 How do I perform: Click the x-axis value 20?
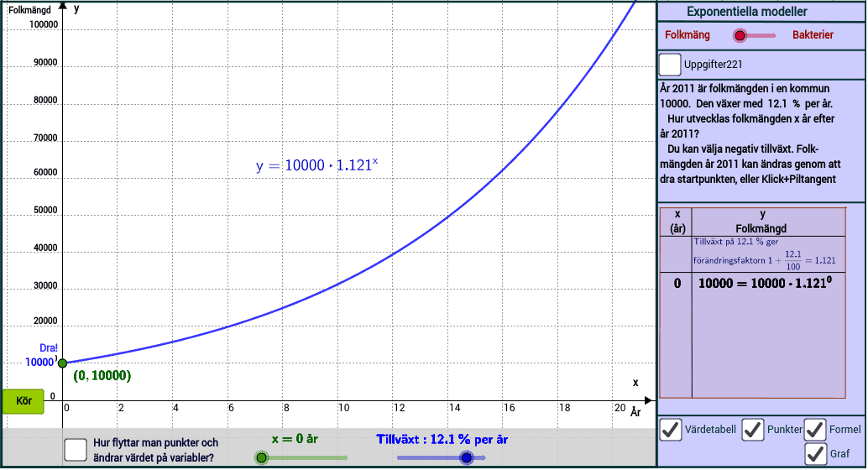point(620,408)
